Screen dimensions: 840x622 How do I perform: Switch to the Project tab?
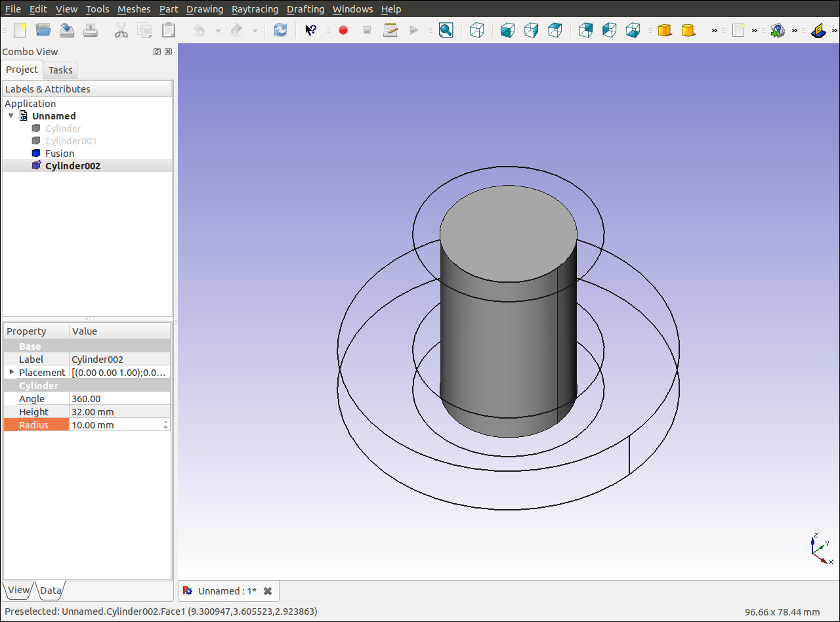22,70
